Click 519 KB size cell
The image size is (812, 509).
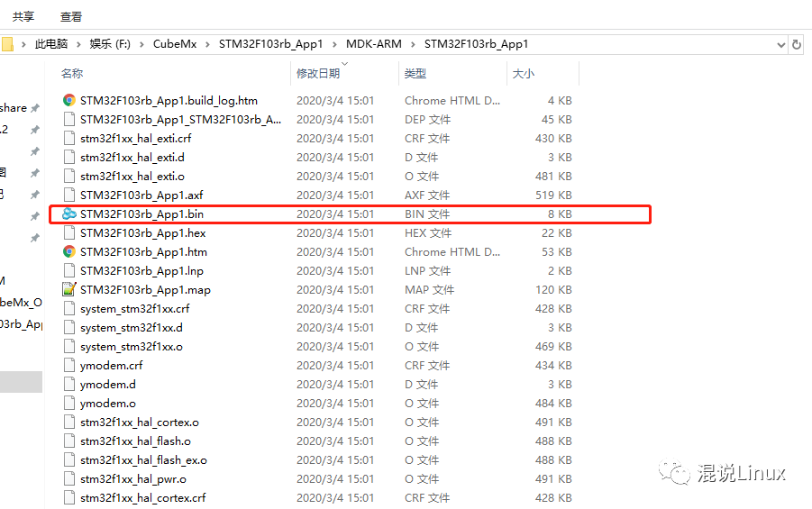coord(553,195)
